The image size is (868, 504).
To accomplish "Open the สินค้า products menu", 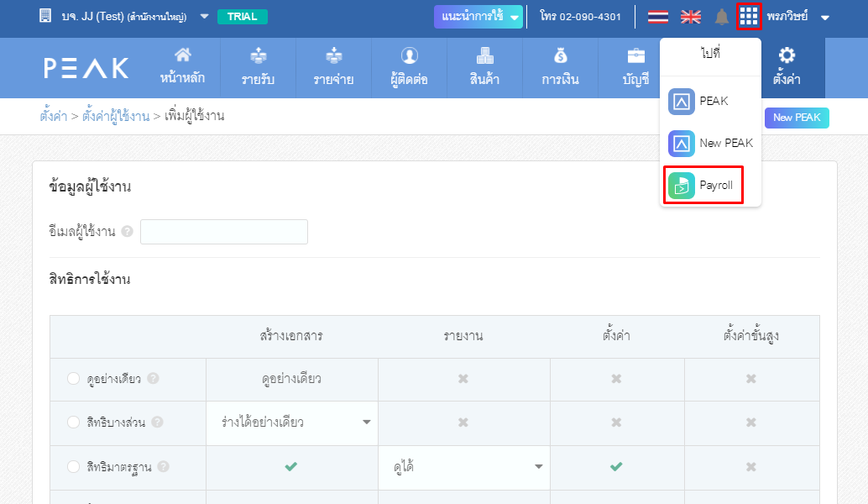I will (484, 67).
